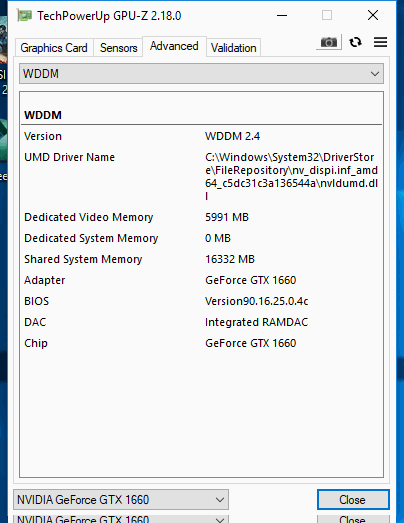Click the BIOS row label
Image resolution: width=404 pixels, height=523 pixels.
click(x=37, y=301)
